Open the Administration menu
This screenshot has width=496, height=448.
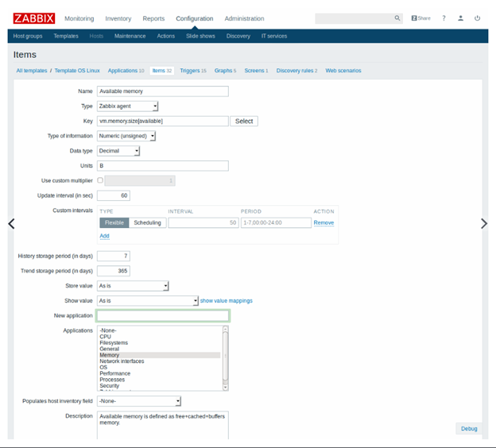click(x=244, y=18)
